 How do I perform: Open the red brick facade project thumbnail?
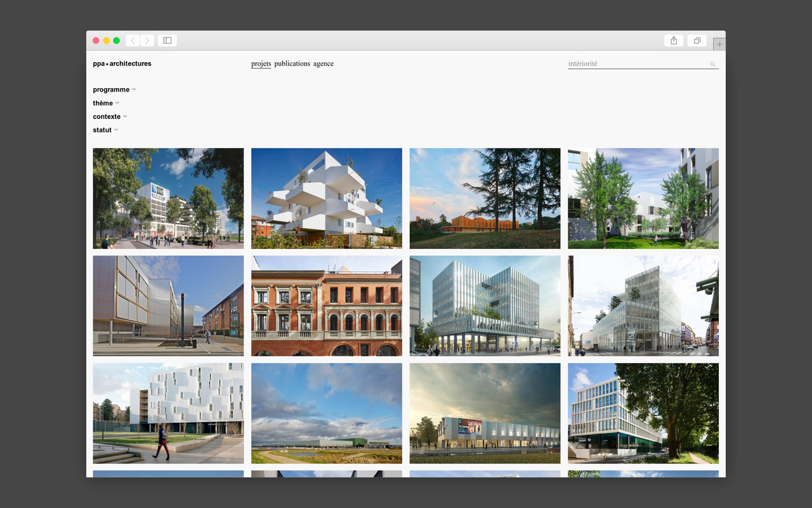[326, 305]
